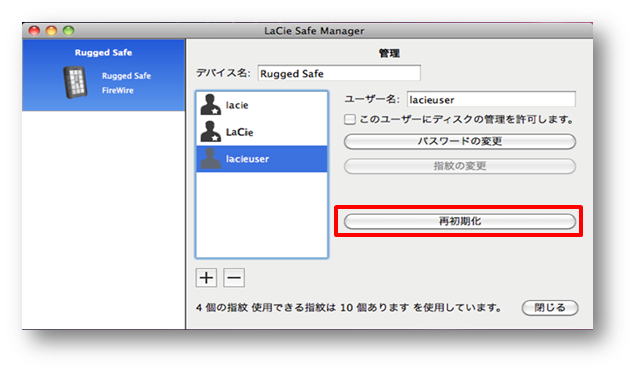Screen dimensions: 635x372
Task: Select the Rugged Safe drive icon in sidebar
Action: click(75, 83)
